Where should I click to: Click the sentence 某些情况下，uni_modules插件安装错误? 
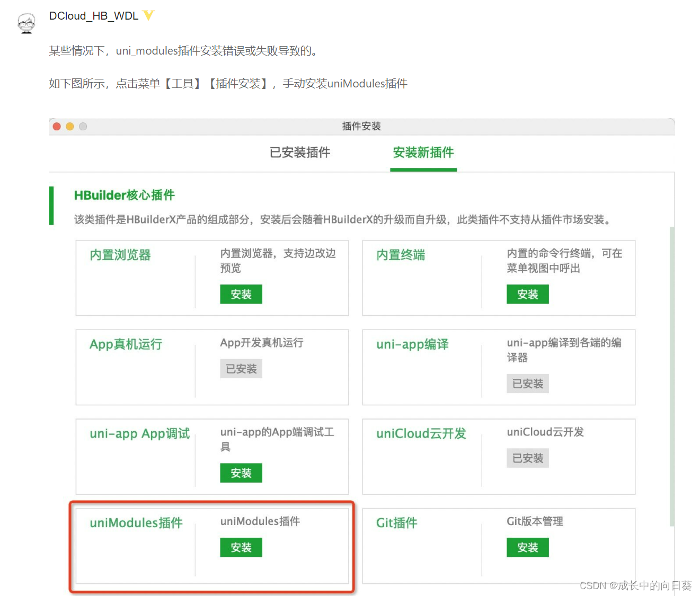pyautogui.click(x=184, y=51)
